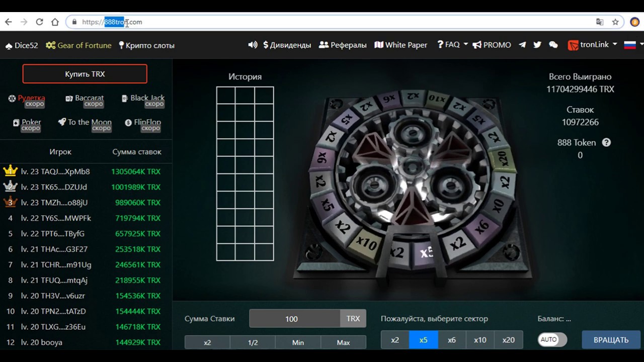This screenshot has height=362, width=644.
Task: Select the x10 sector option
Action: [480, 340]
